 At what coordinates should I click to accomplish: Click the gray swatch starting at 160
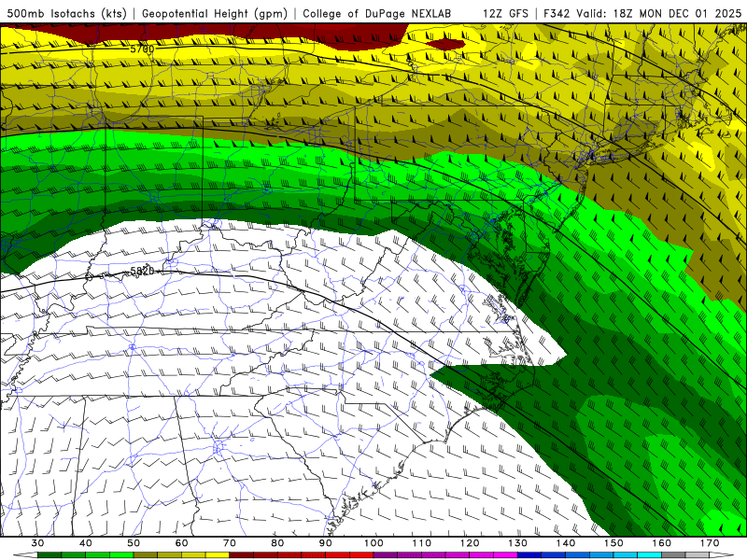pyautogui.click(x=673, y=555)
